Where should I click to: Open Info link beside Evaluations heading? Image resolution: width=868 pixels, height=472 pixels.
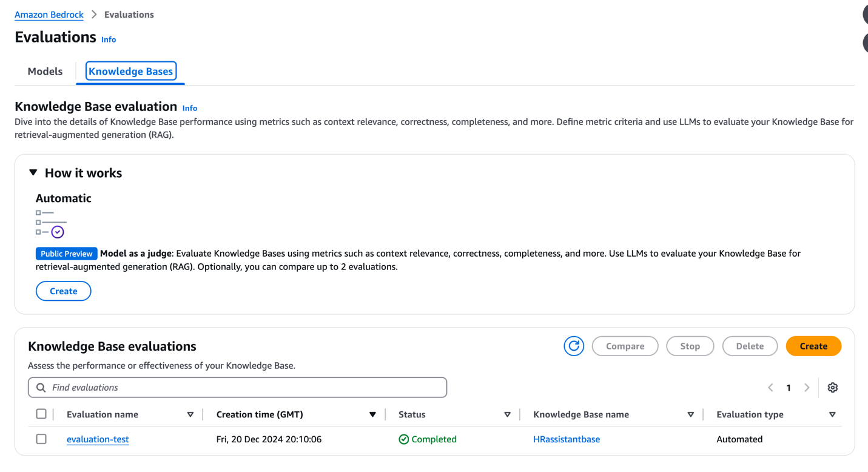[x=109, y=39]
